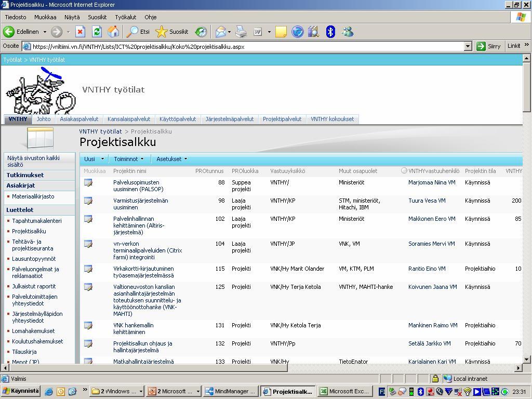This screenshot has height=399, width=532.
Task: Open Matkahallintajärjestelmä project name
Action: coord(143,362)
